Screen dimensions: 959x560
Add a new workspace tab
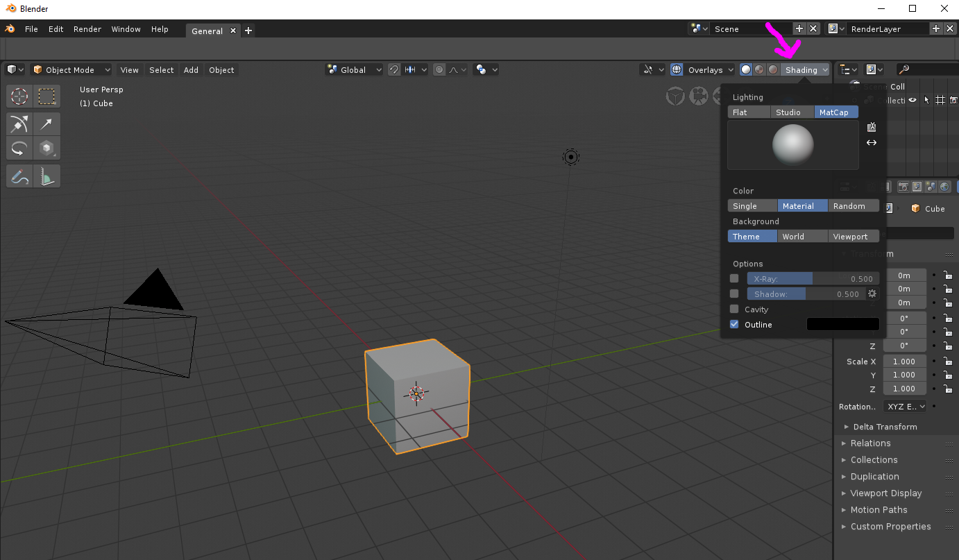click(248, 31)
